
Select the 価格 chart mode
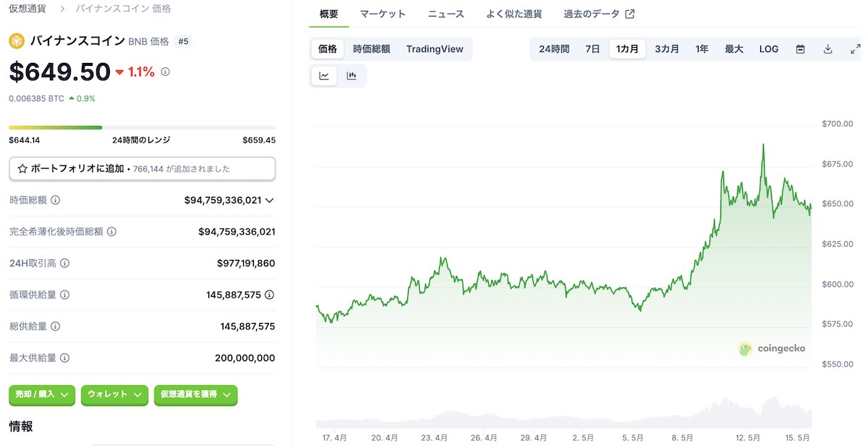click(328, 49)
